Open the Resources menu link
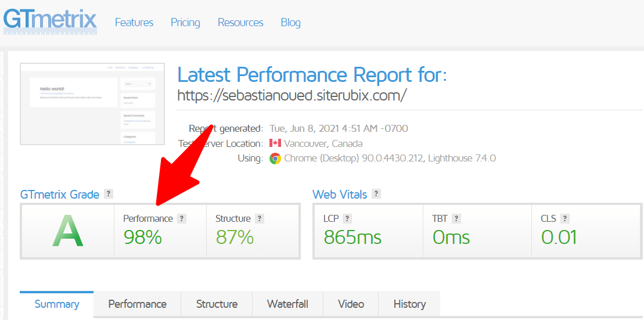The height and width of the screenshot is (320, 644). coord(240,22)
